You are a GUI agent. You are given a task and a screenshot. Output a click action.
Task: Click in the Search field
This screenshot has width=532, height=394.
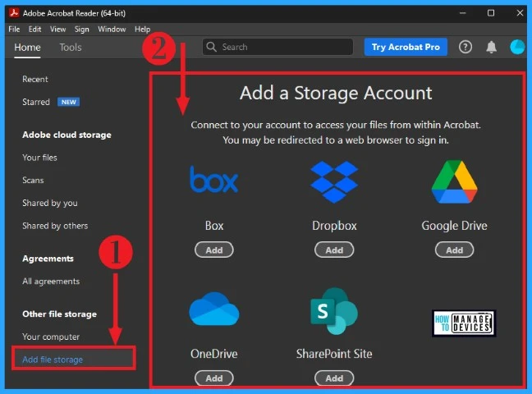coord(277,47)
